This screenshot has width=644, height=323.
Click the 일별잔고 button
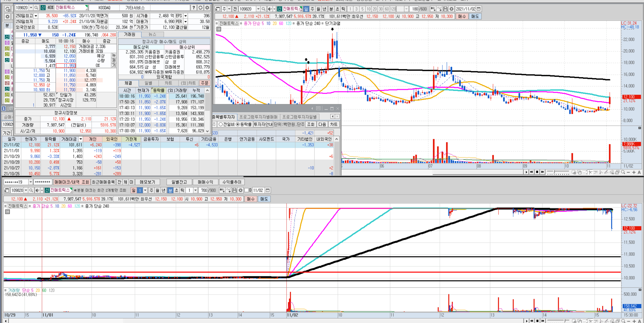[x=179, y=182]
